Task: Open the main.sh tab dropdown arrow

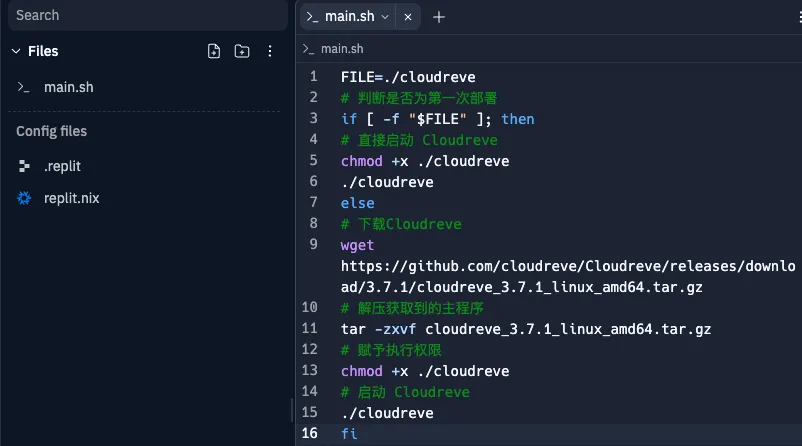Action: click(385, 17)
